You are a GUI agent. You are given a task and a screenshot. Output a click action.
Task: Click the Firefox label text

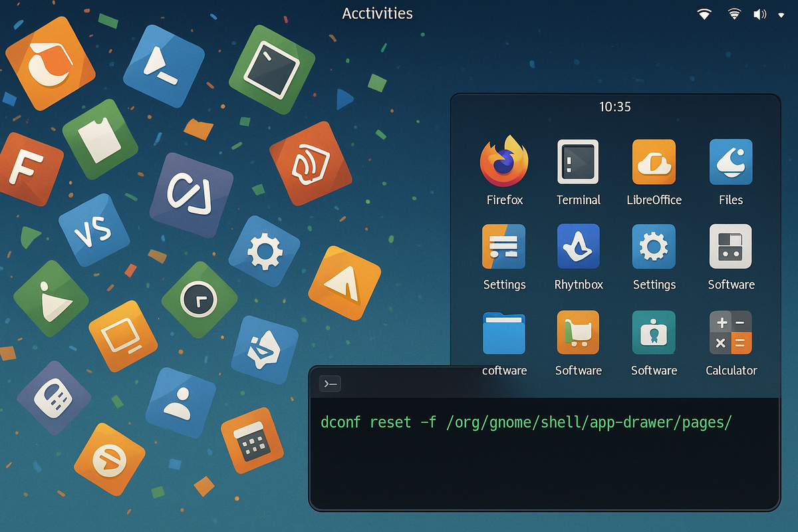pyautogui.click(x=505, y=199)
